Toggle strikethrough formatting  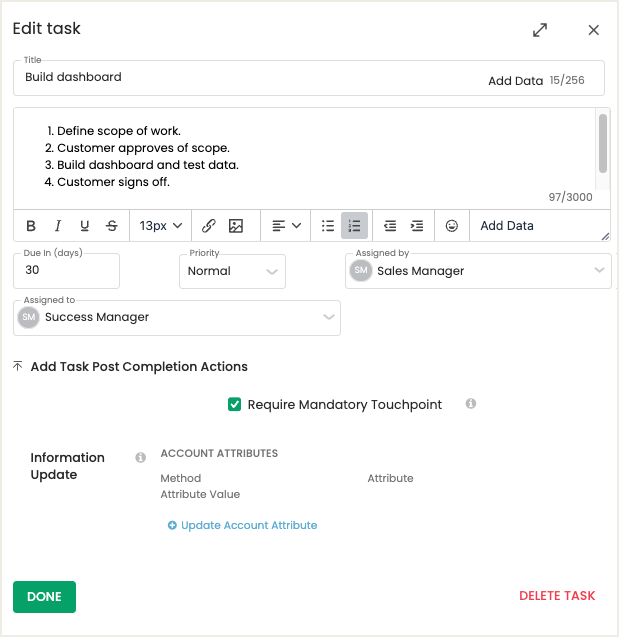point(112,225)
